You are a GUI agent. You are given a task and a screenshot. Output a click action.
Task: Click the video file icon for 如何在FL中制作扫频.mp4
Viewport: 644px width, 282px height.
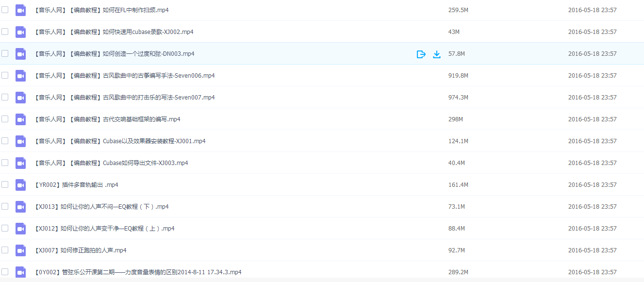20,10
